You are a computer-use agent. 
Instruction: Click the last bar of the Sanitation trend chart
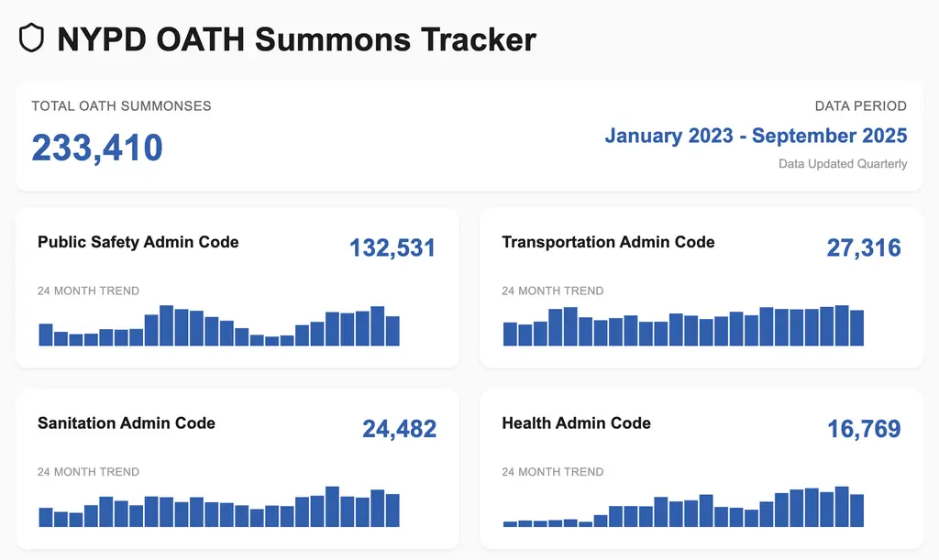tap(392, 511)
